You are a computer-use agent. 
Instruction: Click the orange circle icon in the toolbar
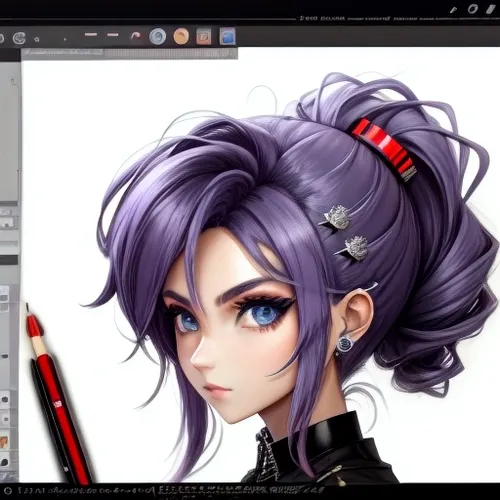click(181, 36)
